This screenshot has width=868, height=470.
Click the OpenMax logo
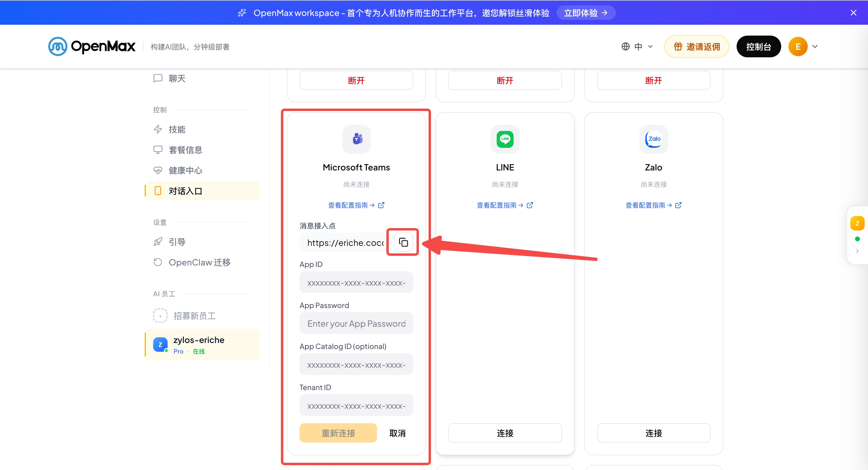point(92,46)
